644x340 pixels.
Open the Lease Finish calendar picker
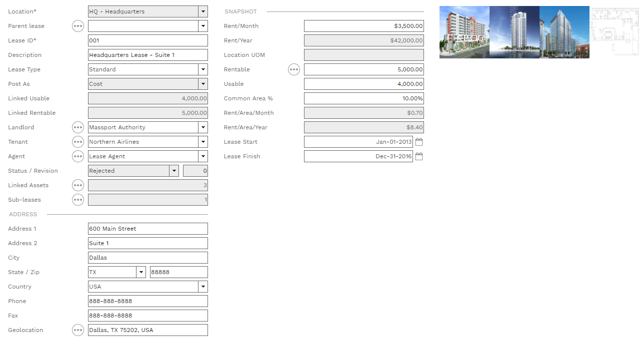[419, 156]
